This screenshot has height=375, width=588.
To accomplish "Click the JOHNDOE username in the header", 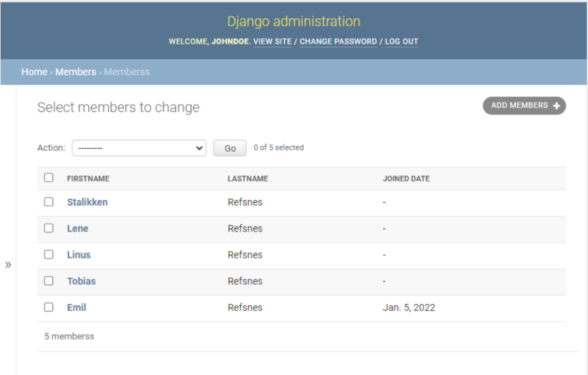I will pyautogui.click(x=230, y=41).
